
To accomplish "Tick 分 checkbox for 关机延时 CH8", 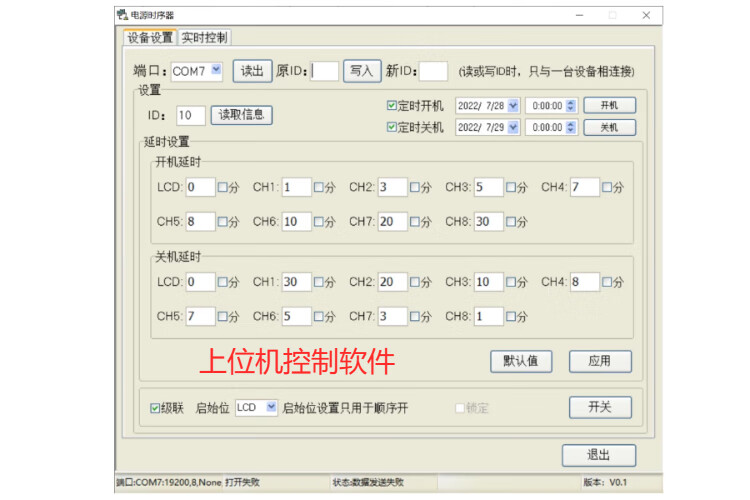I will pyautogui.click(x=511, y=317).
